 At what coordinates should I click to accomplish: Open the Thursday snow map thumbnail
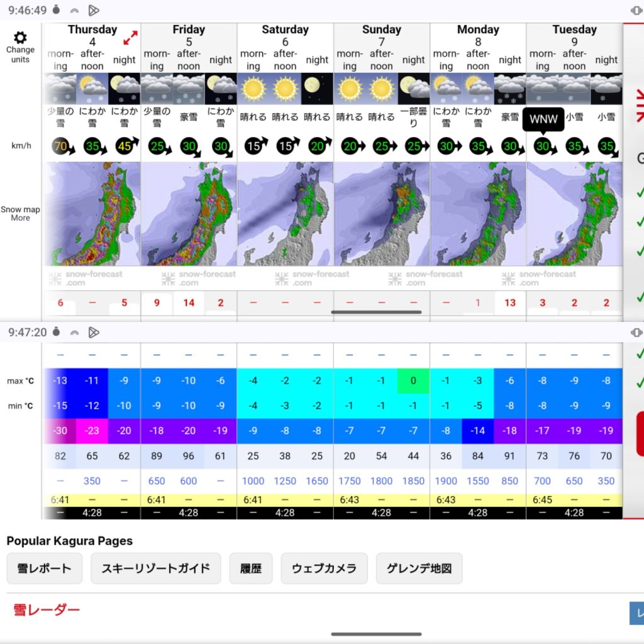(x=92, y=214)
